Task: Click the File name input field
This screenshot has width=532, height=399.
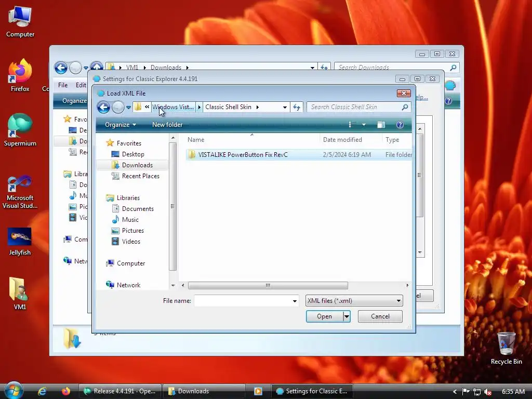Action: (243, 301)
